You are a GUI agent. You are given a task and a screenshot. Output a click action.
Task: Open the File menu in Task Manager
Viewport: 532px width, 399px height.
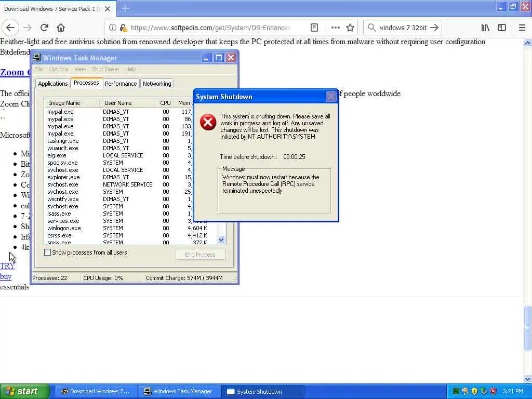[x=38, y=69]
